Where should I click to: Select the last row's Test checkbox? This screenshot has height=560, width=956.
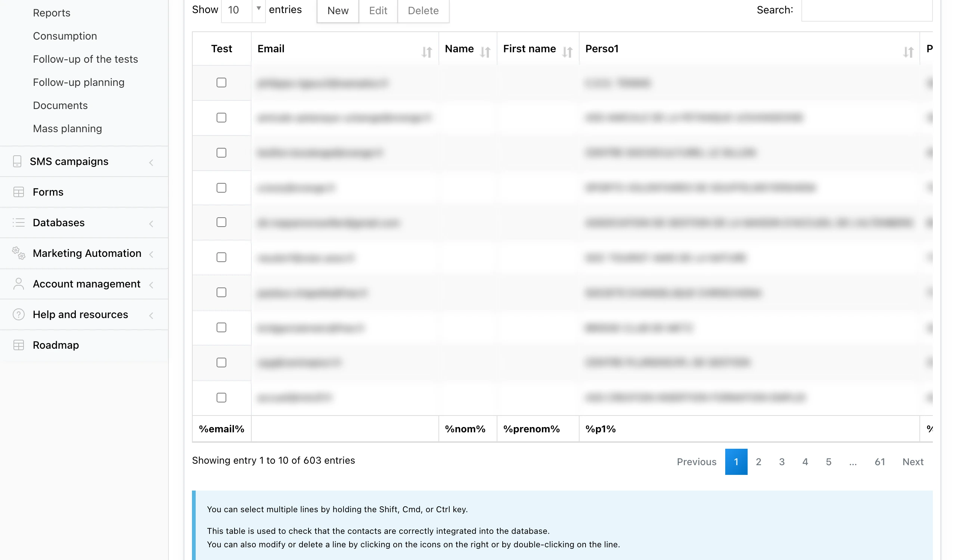[221, 398]
